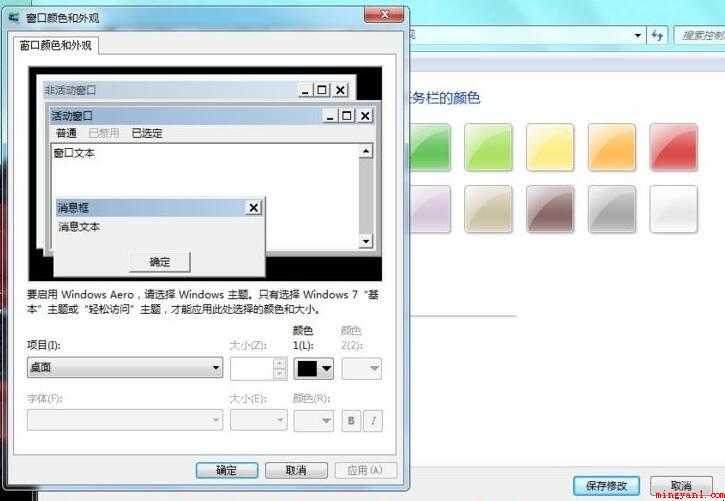Open the 颜色 1 black color picker
The width and height of the screenshot is (725, 501).
[313, 368]
